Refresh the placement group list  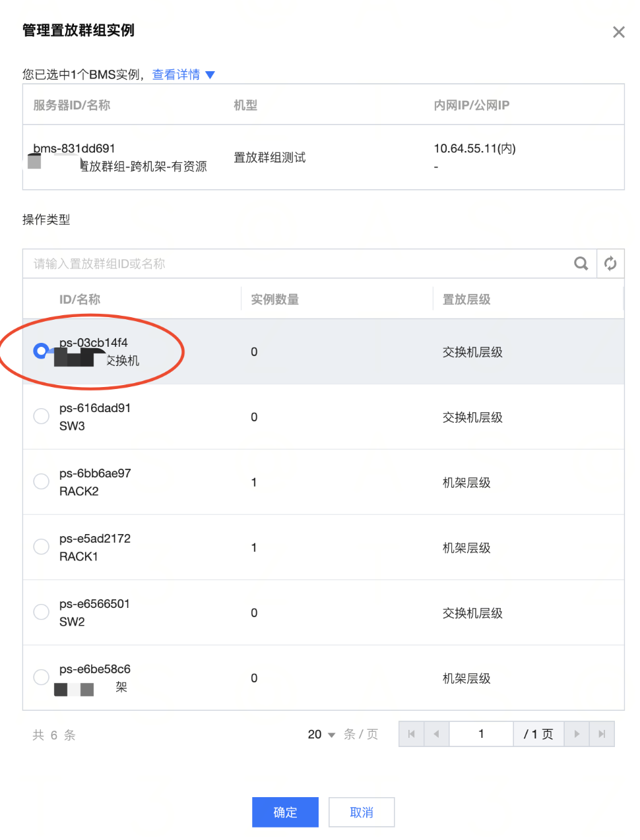610,264
